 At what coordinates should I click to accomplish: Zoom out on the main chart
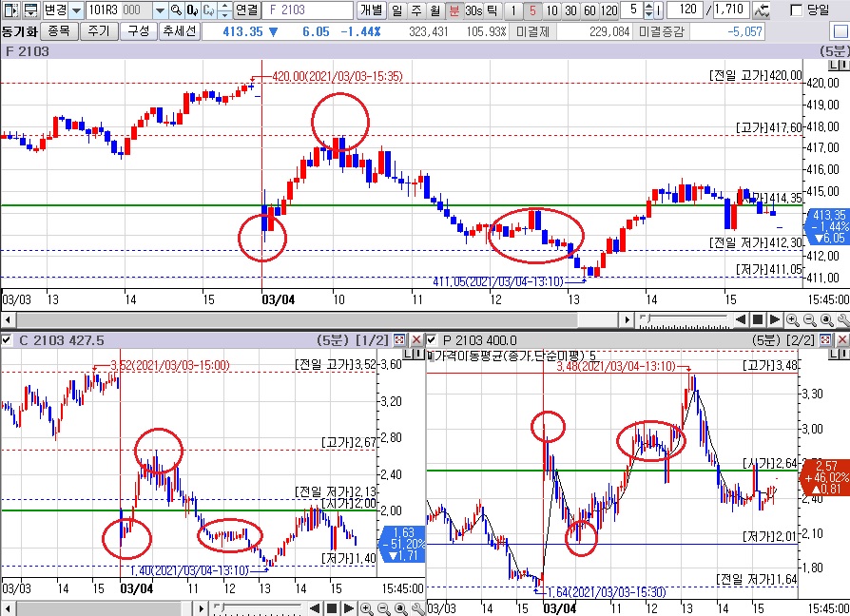click(810, 320)
